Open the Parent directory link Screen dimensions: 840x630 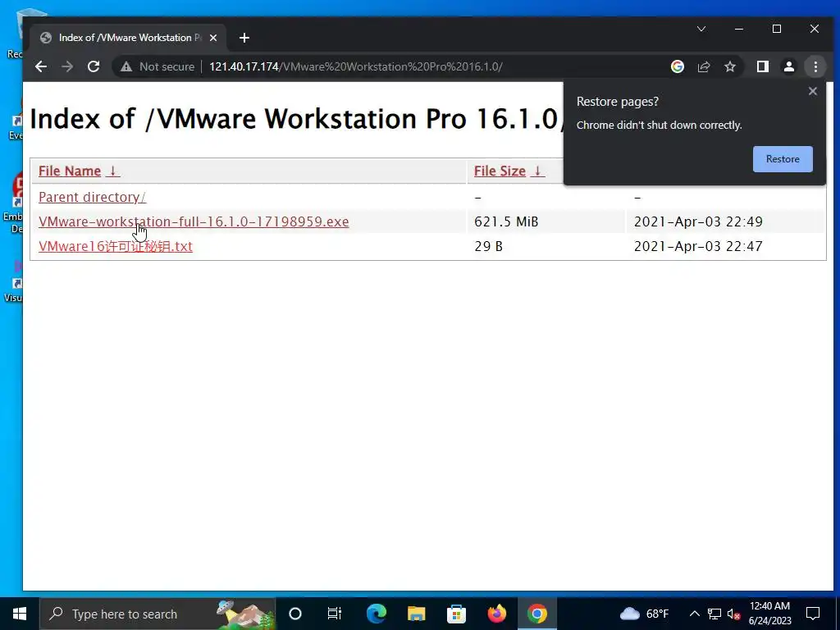click(92, 197)
